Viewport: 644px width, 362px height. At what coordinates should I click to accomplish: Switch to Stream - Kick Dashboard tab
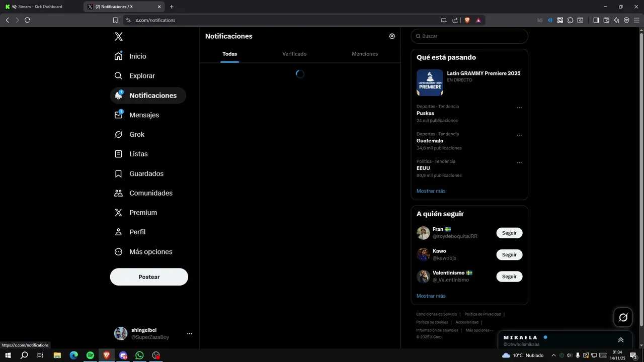pos(40,7)
